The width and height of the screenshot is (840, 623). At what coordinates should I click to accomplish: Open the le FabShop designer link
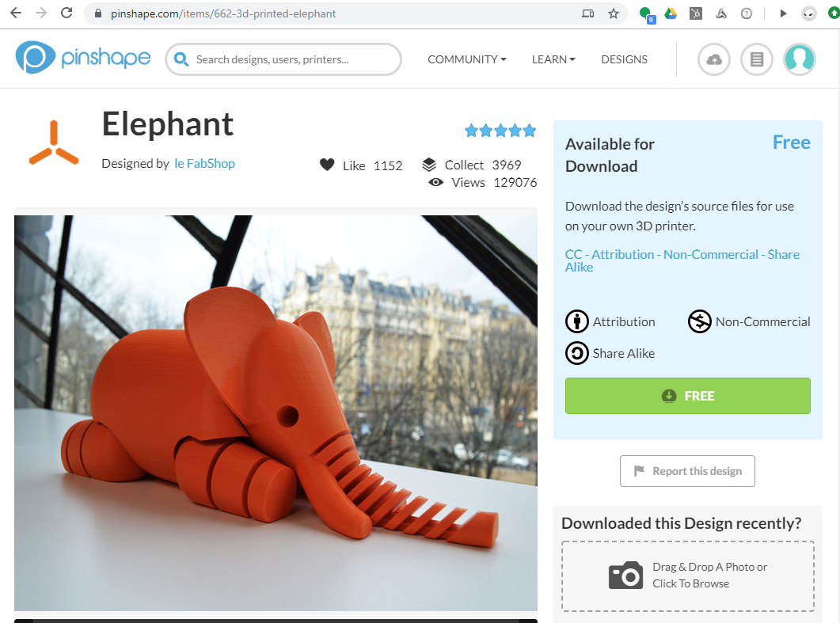click(x=204, y=163)
